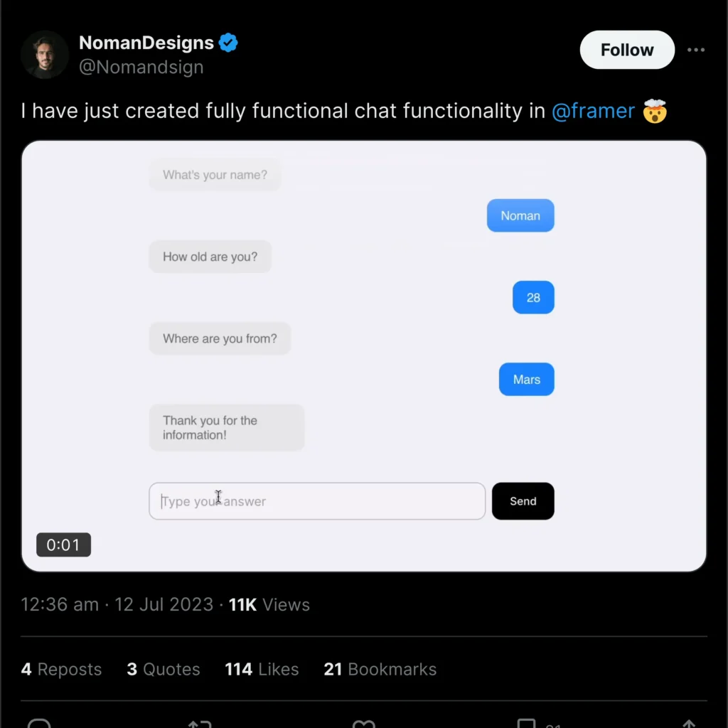Image resolution: width=728 pixels, height=728 pixels.
Task: Click the reply speech bubble icon
Action: click(39, 723)
